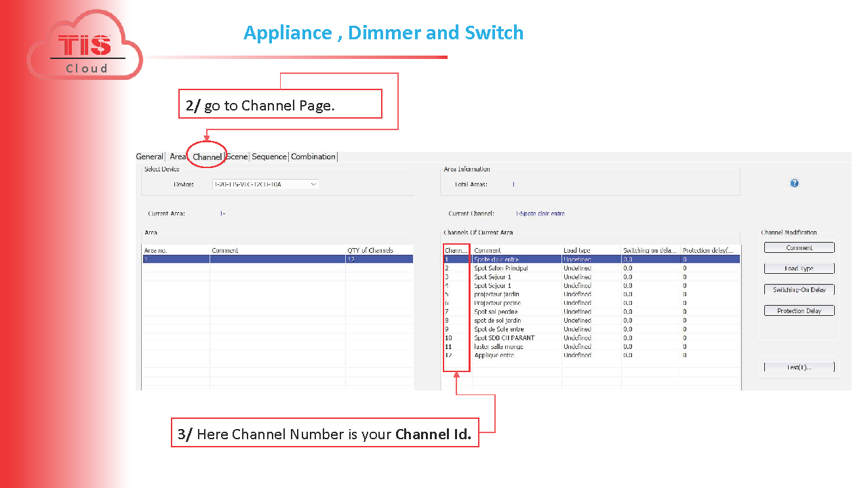Click the Switching-On Delay button
The image size is (868, 488).
click(800, 289)
